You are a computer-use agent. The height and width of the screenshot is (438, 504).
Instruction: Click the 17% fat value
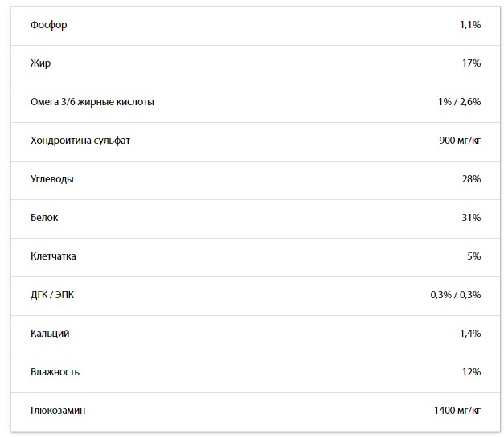coord(471,63)
